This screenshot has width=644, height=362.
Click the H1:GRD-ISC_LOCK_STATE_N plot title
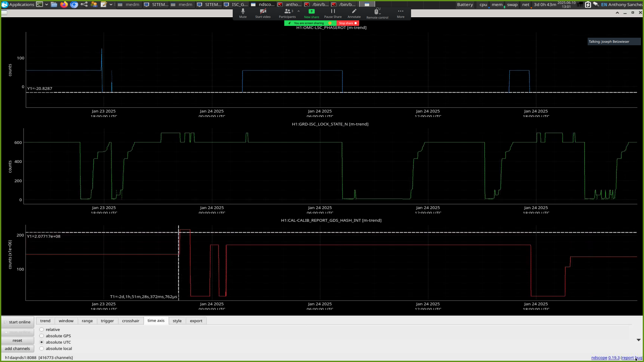tap(330, 124)
